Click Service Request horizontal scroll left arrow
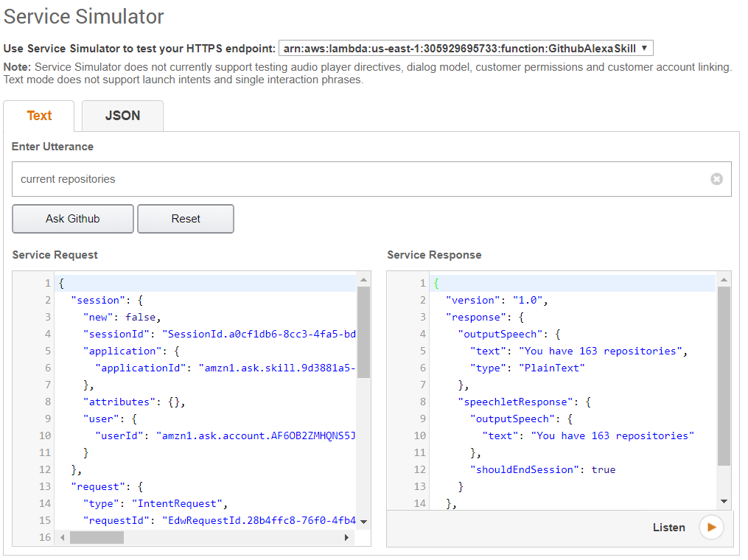The image size is (748, 560). point(63,538)
